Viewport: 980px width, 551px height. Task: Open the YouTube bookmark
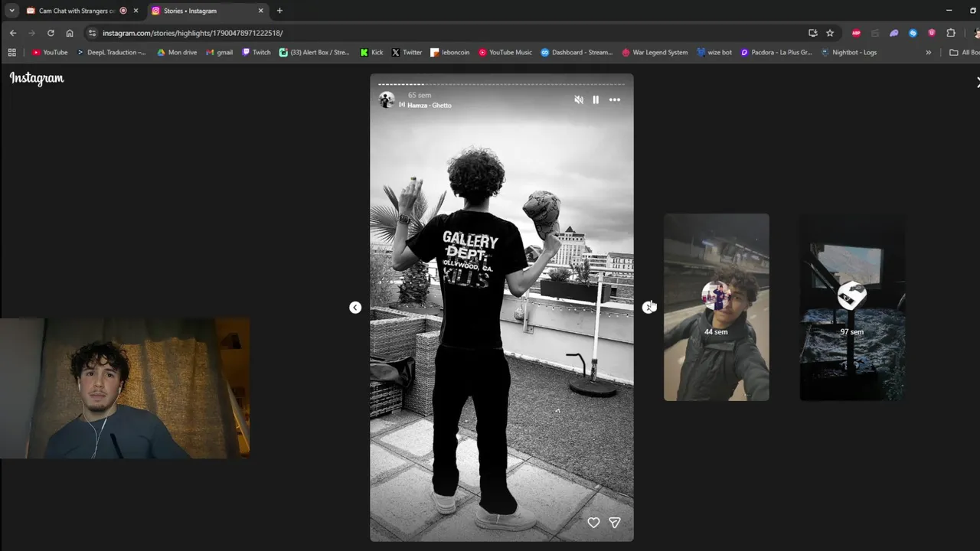coord(50,53)
